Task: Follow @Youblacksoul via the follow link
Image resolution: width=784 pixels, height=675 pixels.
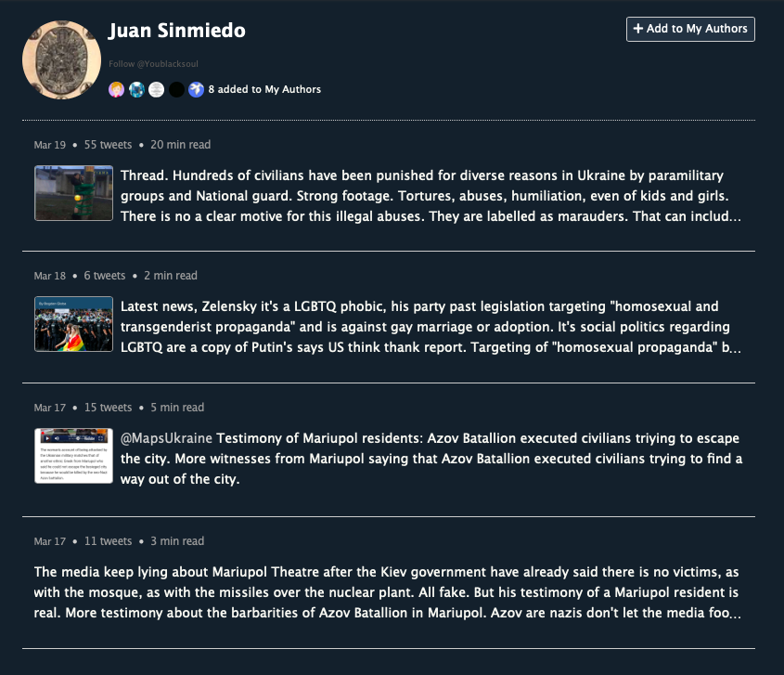Action: tap(153, 64)
